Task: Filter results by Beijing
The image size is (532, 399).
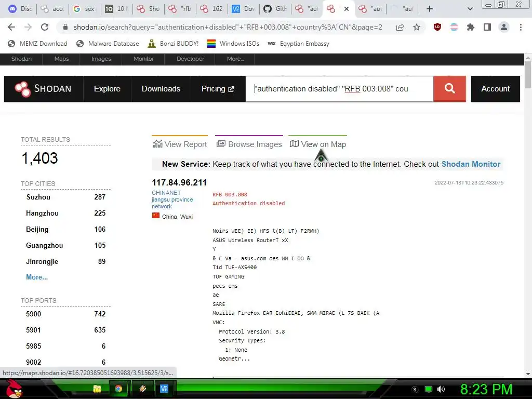Action: pos(37,229)
